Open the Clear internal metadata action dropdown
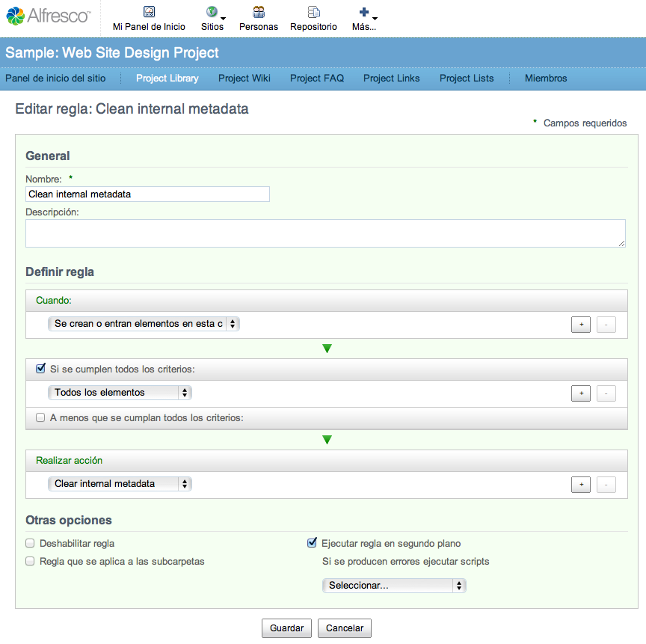 point(120,484)
